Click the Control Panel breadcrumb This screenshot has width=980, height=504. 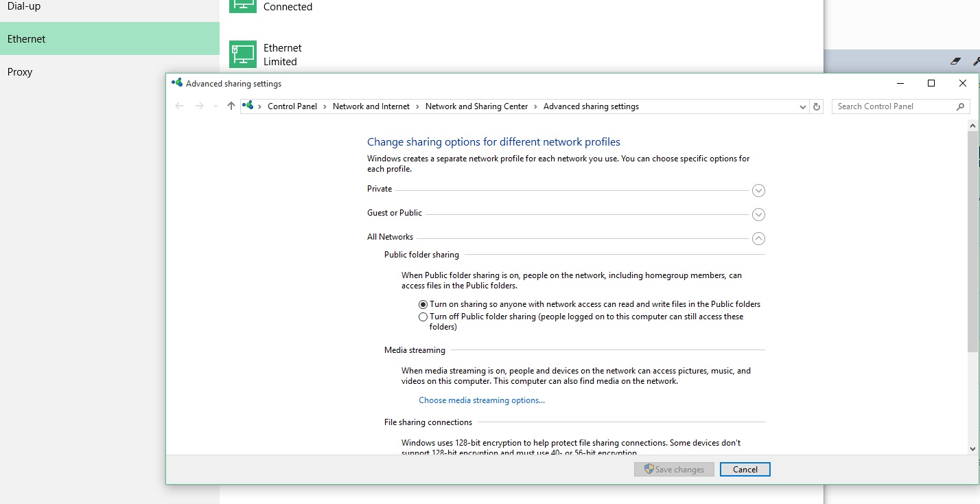[292, 106]
